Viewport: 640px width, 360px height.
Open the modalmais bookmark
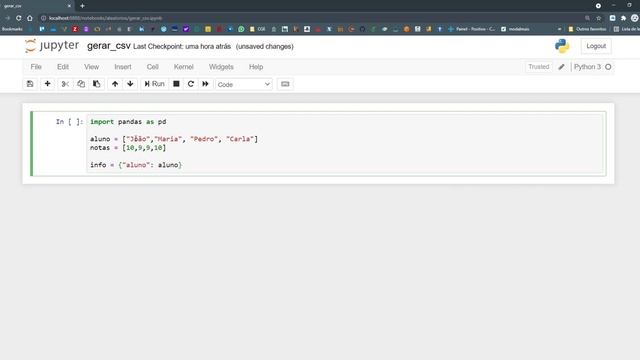click(515, 29)
